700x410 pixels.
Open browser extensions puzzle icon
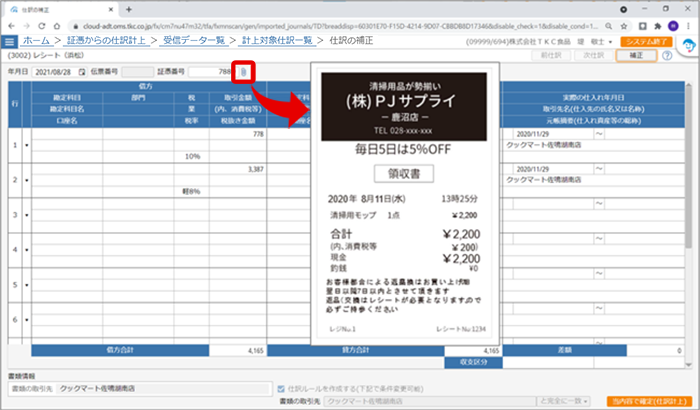point(658,26)
